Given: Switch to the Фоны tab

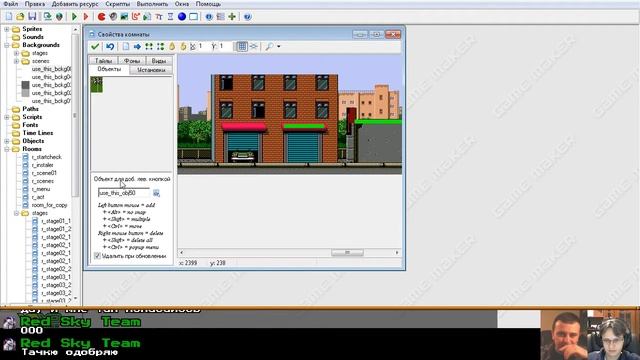Looking at the screenshot, I should [x=132, y=61].
